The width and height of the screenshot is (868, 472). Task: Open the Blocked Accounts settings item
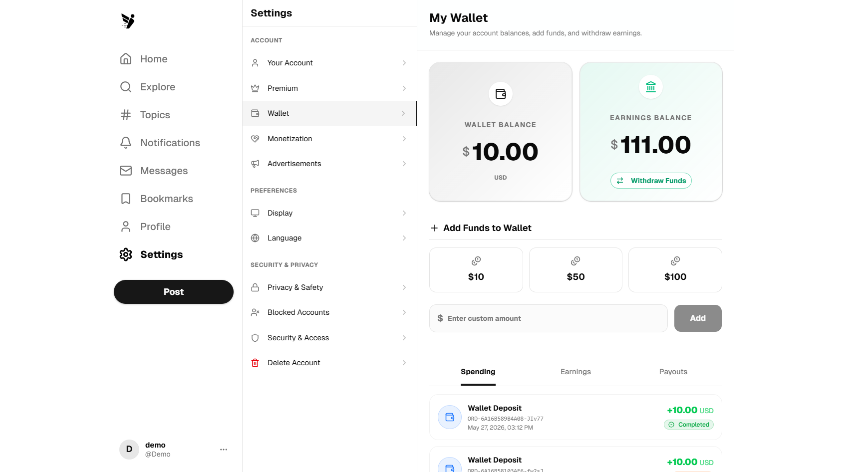pos(329,312)
